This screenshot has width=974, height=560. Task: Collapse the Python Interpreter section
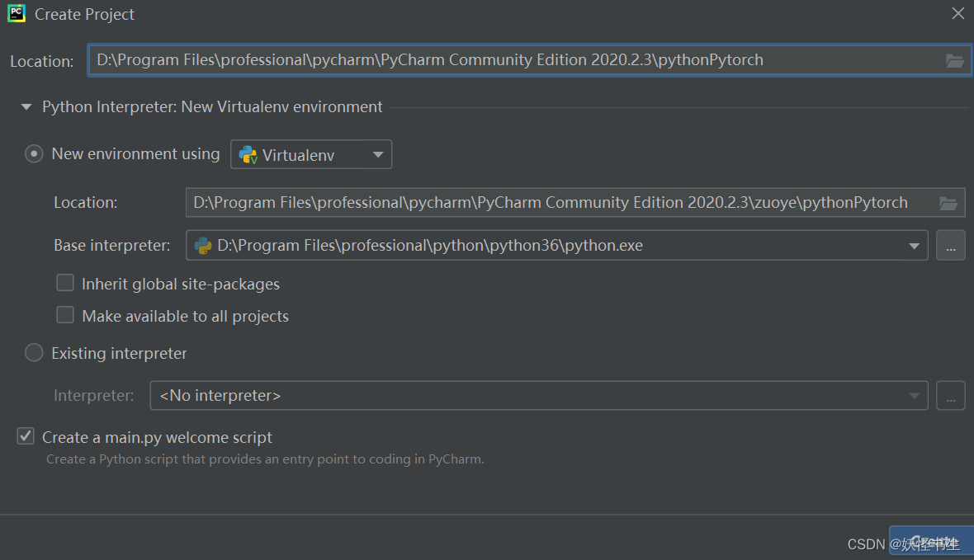pyautogui.click(x=26, y=106)
